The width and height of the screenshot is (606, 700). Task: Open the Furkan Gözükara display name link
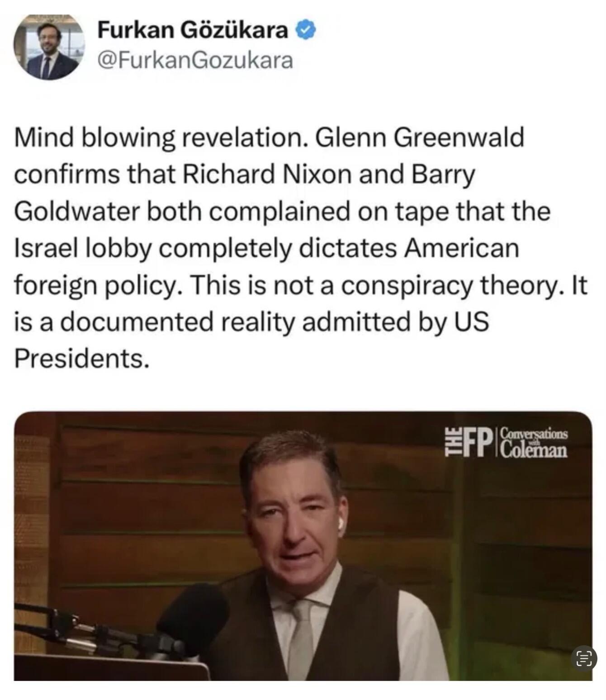[193, 30]
